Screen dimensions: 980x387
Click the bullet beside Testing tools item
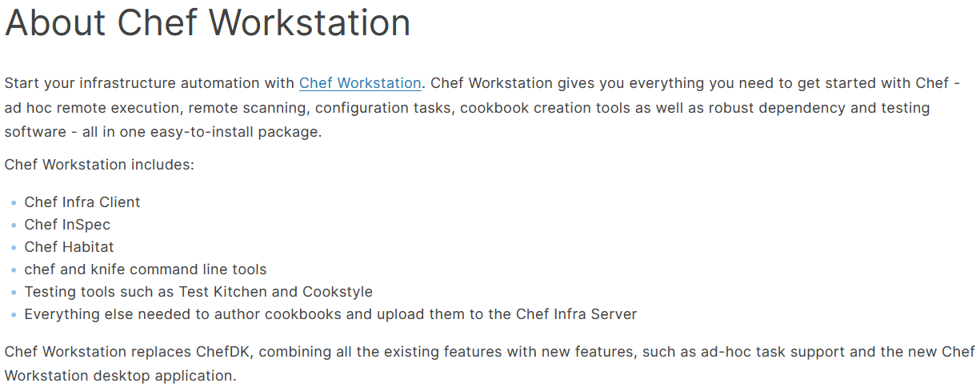(14, 293)
